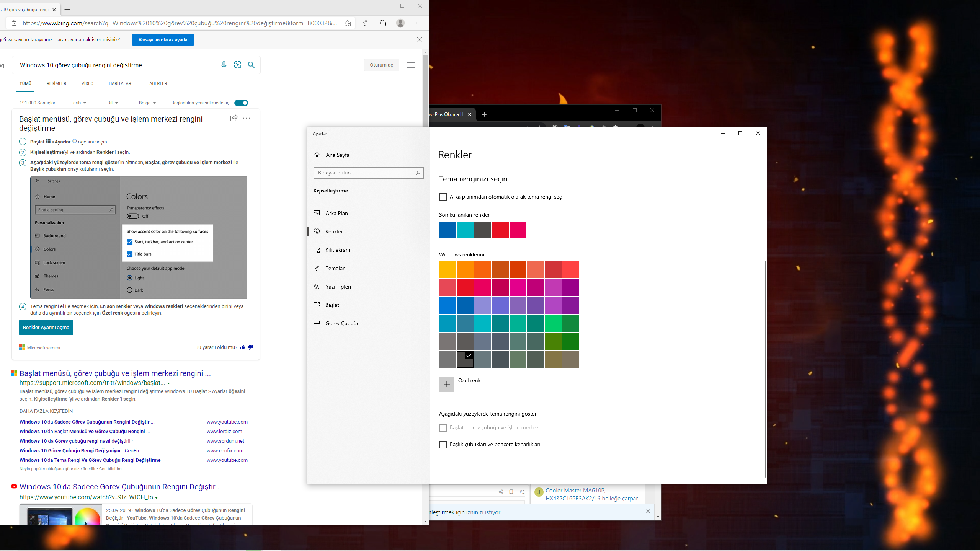Add a custom color with the plus button
The image size is (980, 551).
[x=447, y=384]
